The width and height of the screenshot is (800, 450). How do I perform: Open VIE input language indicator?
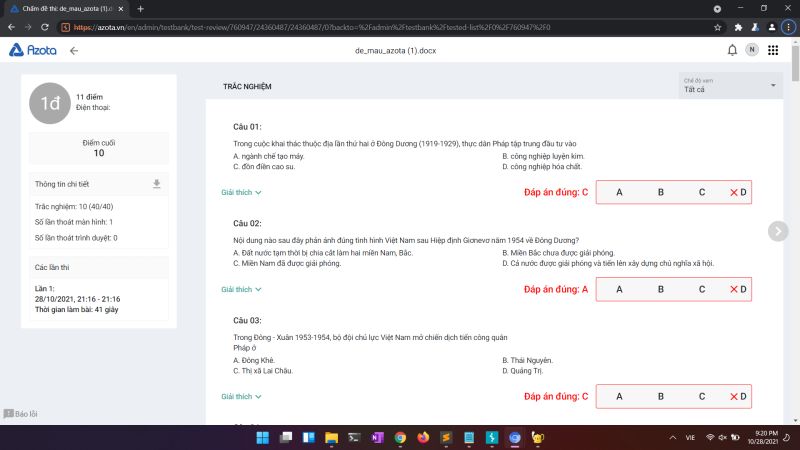tap(690, 438)
